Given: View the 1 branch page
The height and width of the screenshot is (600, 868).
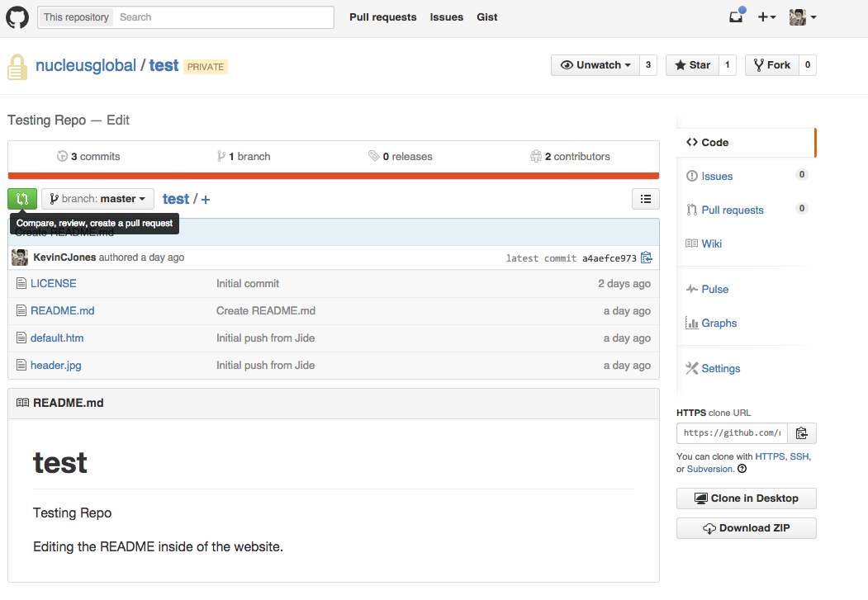Looking at the screenshot, I should click(244, 157).
